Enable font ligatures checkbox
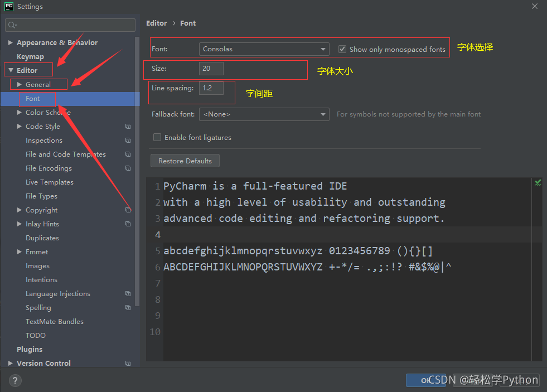Image resolution: width=547 pixels, height=392 pixels. coord(157,137)
